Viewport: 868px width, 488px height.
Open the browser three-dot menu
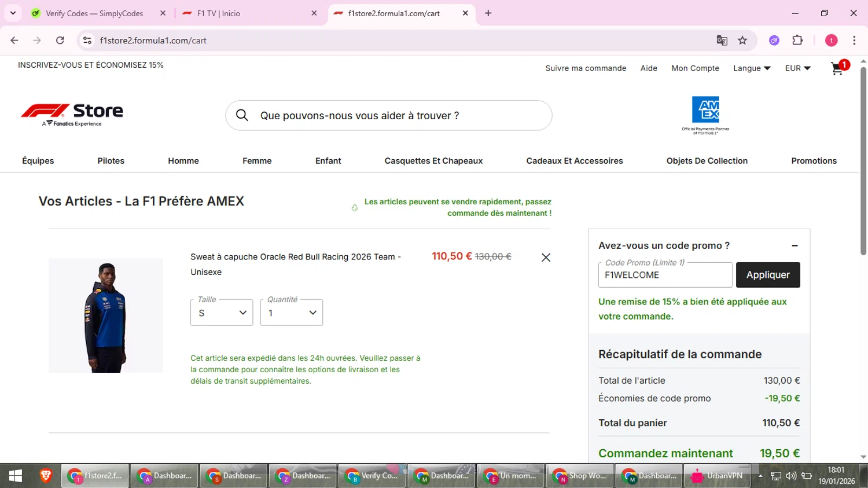pos(854,41)
